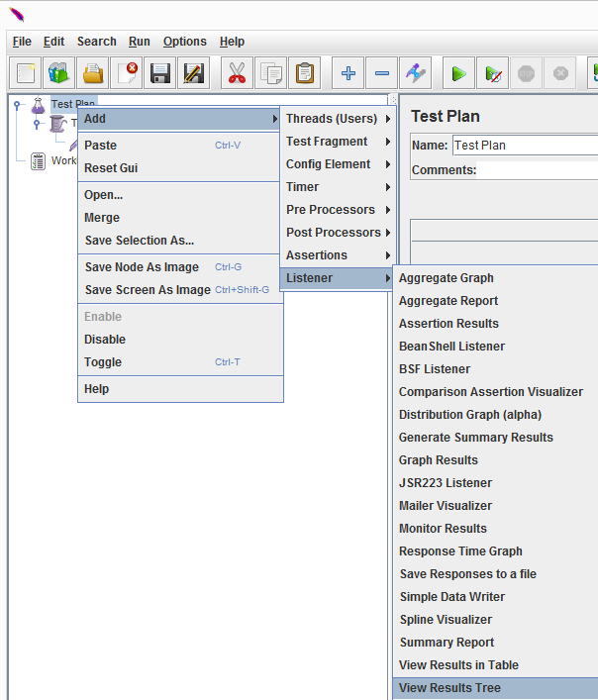This screenshot has height=700, width=598.
Task: Click the Copy toolbar icon
Action: 271,72
